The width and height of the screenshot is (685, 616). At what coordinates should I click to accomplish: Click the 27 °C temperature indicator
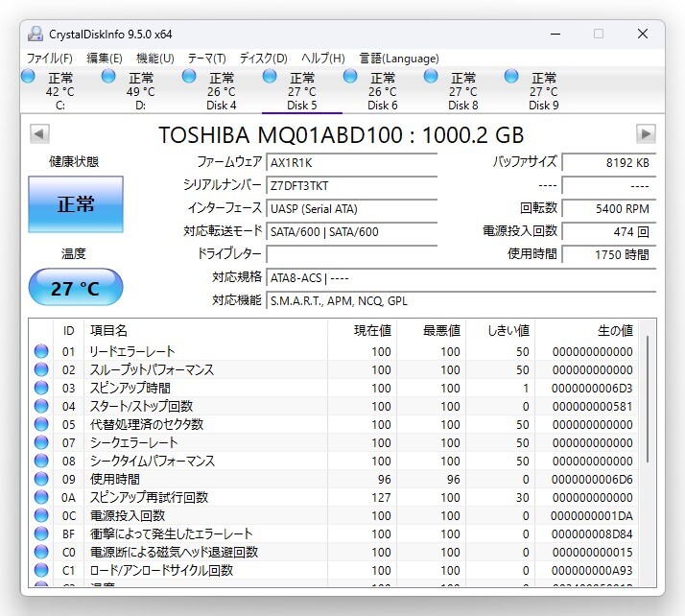coord(75,288)
